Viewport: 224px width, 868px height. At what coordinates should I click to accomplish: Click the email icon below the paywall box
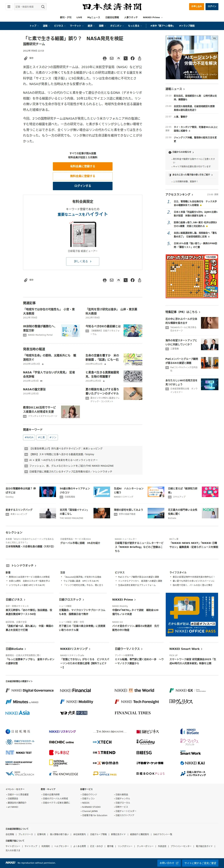112,280
